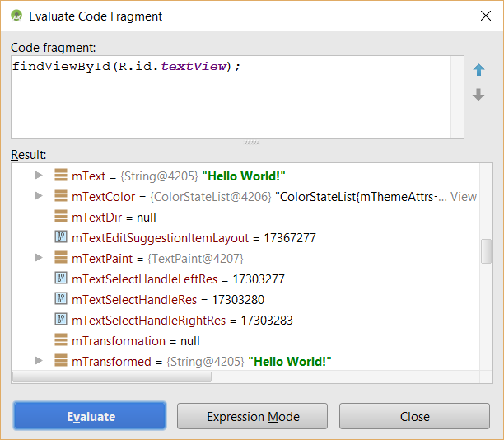The width and height of the screenshot is (504, 440).
Task: Click the previous expression up arrow icon
Action: [478, 69]
